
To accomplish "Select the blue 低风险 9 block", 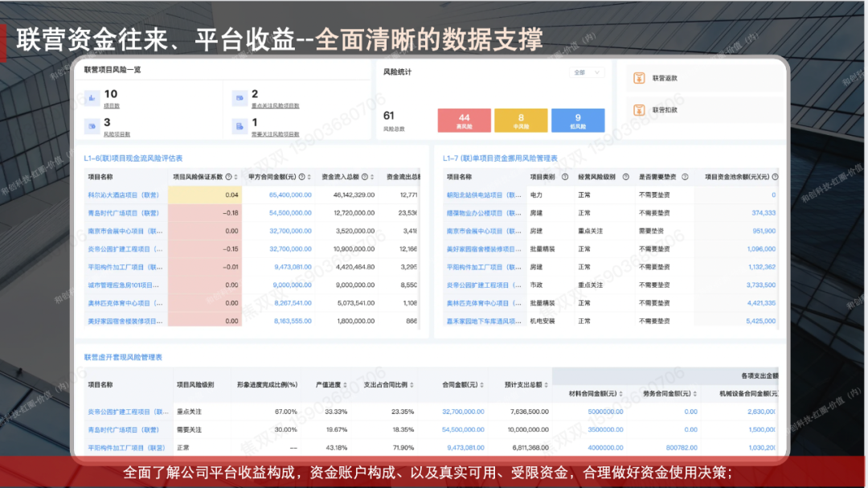I will click(578, 121).
